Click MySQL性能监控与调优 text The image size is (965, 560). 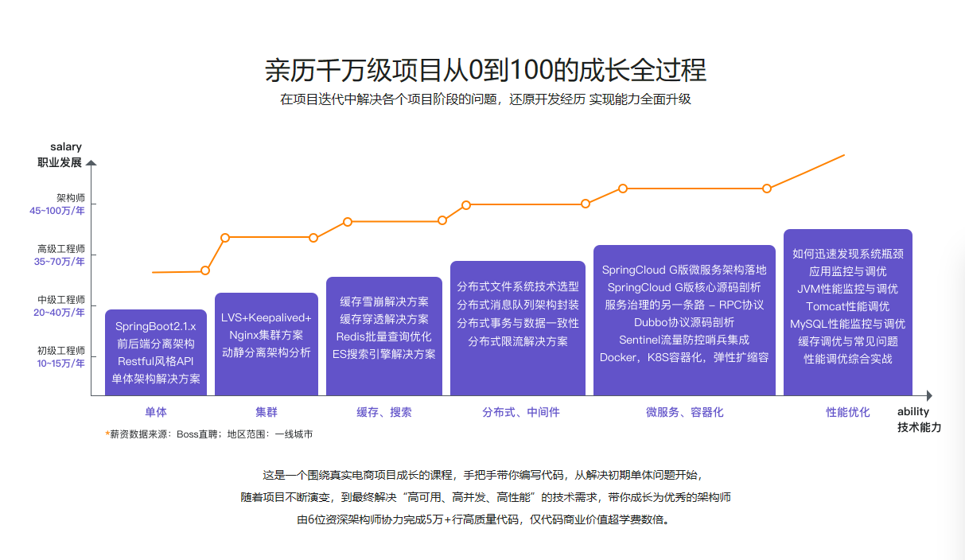click(x=848, y=324)
